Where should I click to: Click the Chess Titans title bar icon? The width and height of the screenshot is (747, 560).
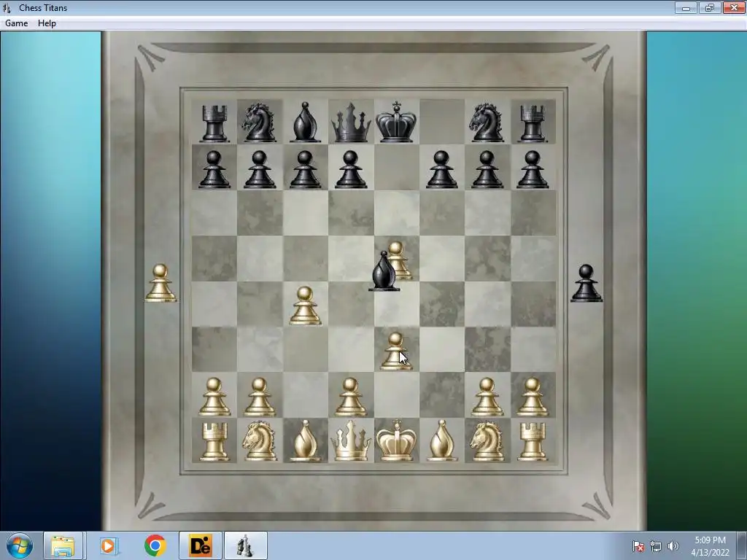coord(7,7)
